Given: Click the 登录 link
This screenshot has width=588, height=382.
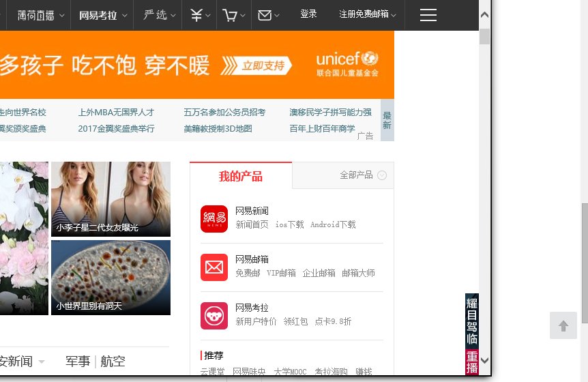Looking at the screenshot, I should [308, 14].
